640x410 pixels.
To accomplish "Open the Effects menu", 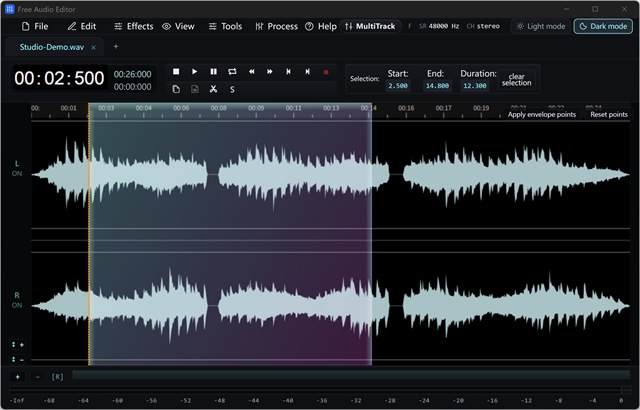I will (133, 27).
